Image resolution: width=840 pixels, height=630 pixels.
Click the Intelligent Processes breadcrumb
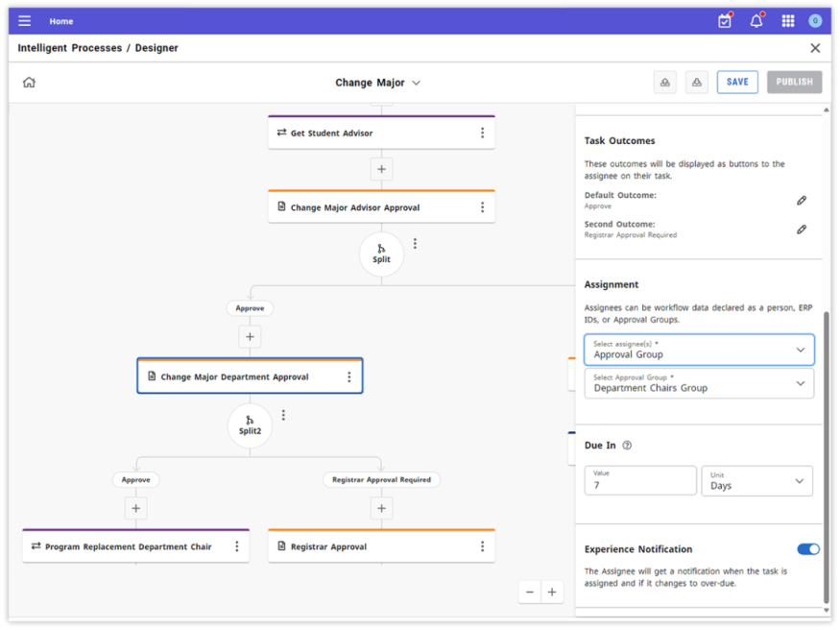[69, 48]
